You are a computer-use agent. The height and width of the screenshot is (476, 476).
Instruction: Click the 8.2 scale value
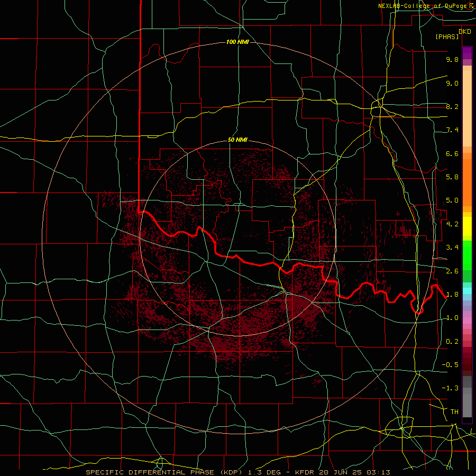tap(452, 106)
